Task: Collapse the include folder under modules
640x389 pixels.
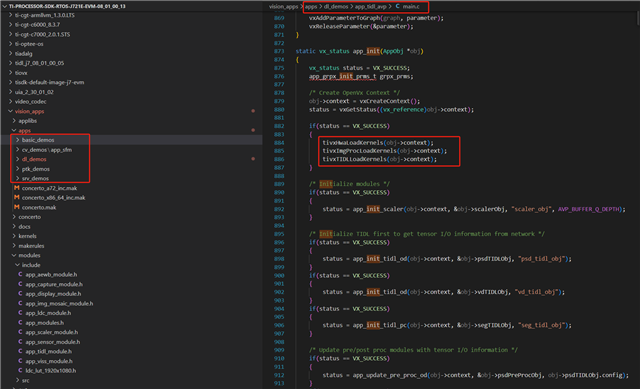Action: pyautogui.click(x=18, y=265)
